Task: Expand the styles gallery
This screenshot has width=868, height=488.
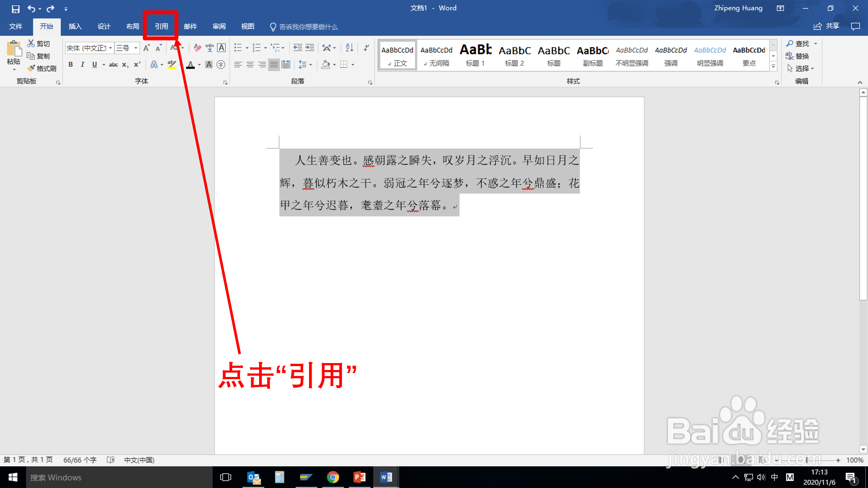Action: tap(773, 66)
